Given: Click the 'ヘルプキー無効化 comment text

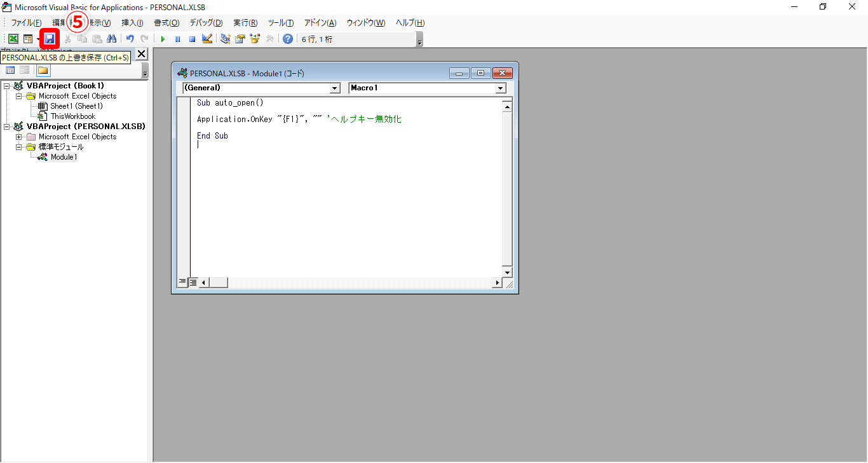Looking at the screenshot, I should tap(364, 119).
